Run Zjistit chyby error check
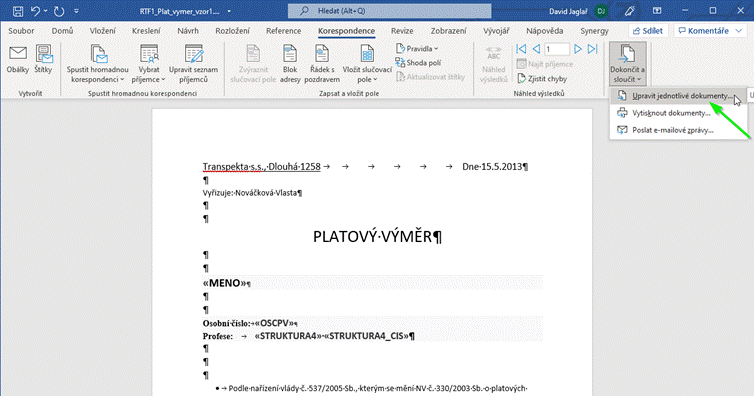This screenshot has height=396, width=754. click(x=542, y=78)
